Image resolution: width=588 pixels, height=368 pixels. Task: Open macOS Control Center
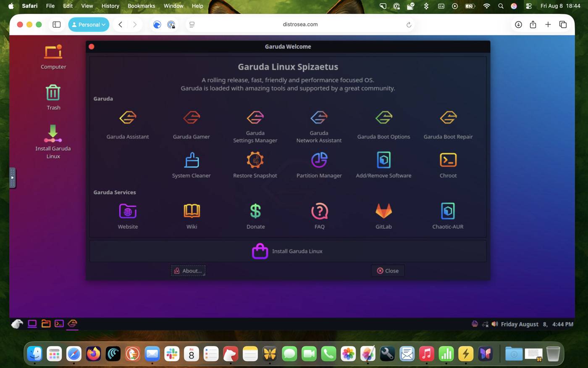click(x=529, y=6)
